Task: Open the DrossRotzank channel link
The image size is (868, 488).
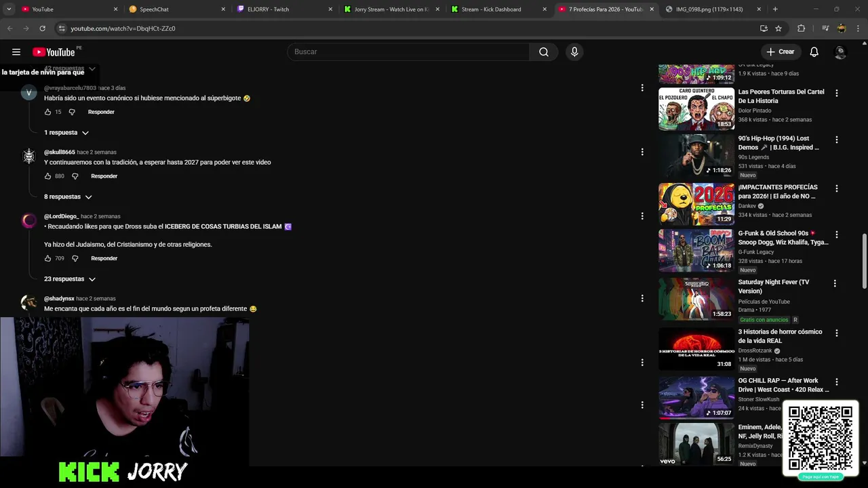Action: [x=755, y=350]
